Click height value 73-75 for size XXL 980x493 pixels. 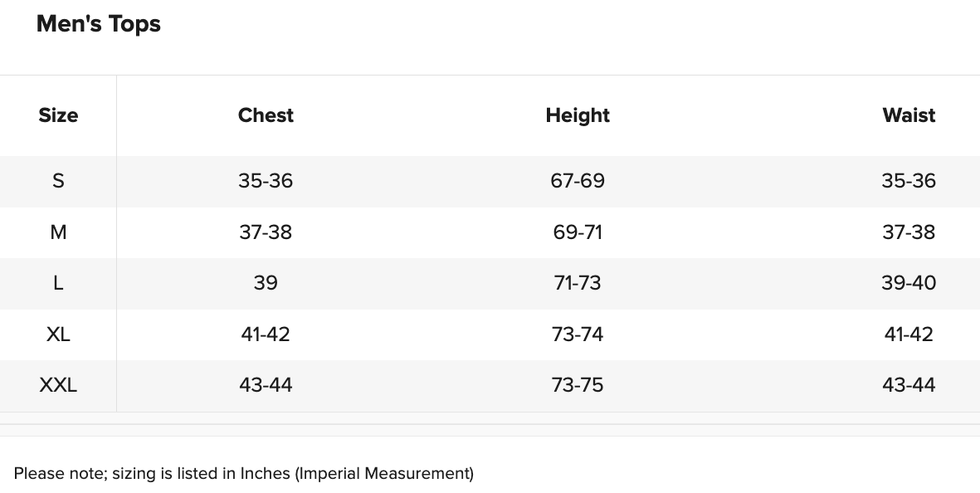pyautogui.click(x=578, y=385)
